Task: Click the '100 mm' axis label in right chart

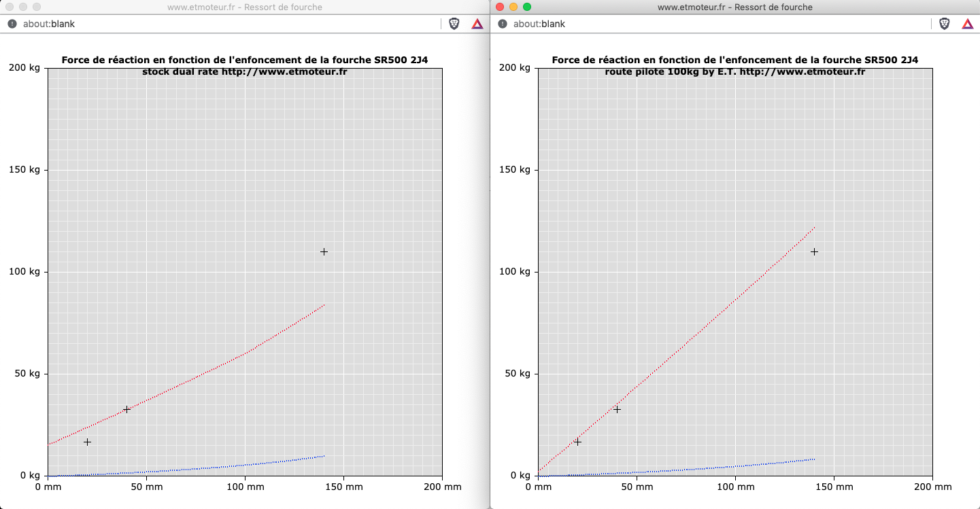Action: (x=735, y=487)
